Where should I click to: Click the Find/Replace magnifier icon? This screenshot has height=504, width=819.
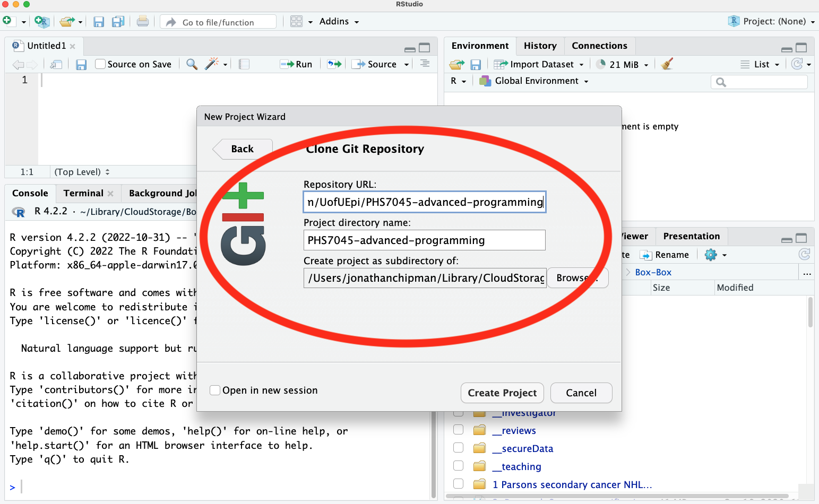coord(192,64)
